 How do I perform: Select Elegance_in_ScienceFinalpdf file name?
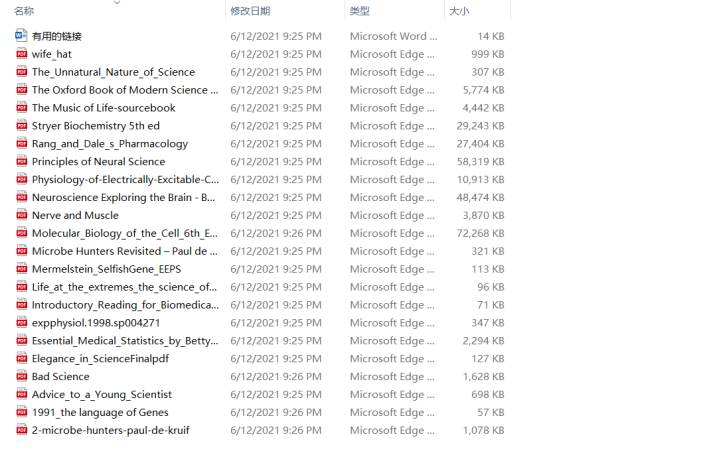[x=100, y=358]
